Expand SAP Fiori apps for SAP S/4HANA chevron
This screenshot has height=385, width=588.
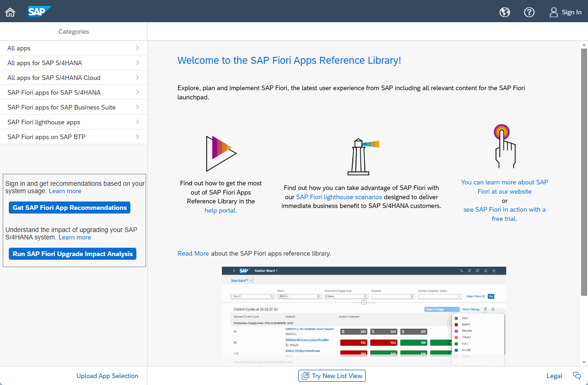pos(137,92)
